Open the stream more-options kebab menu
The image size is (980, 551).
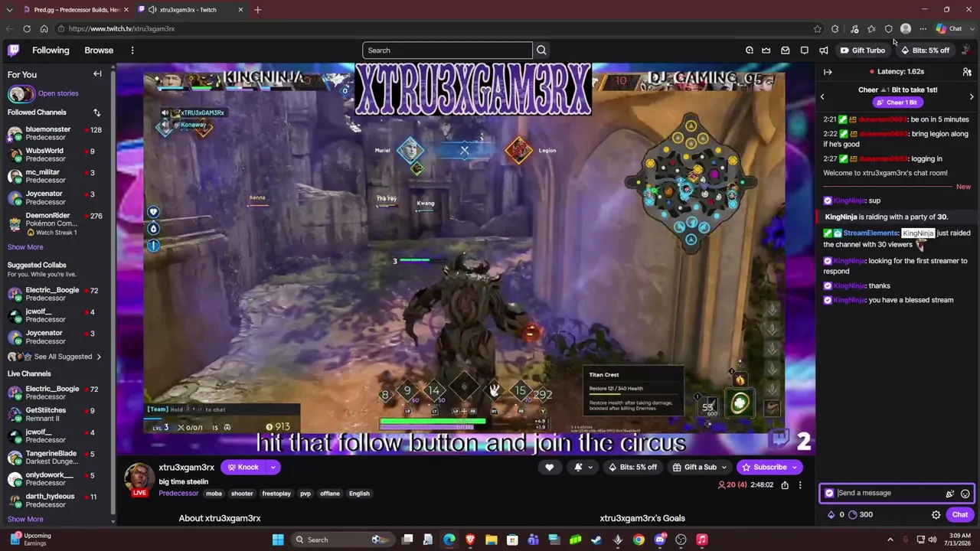coord(800,484)
